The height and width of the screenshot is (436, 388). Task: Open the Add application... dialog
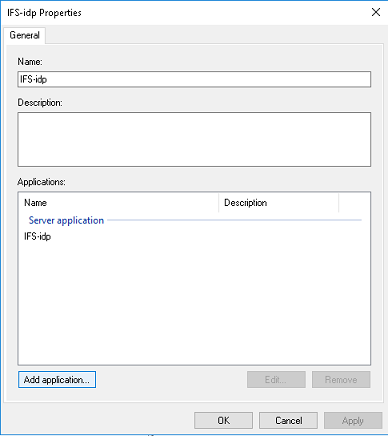(x=57, y=380)
